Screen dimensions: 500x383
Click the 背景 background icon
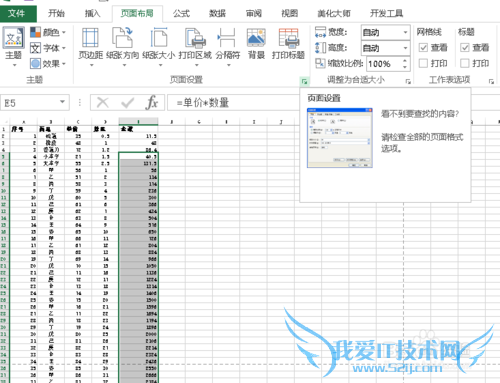pyautogui.click(x=256, y=38)
